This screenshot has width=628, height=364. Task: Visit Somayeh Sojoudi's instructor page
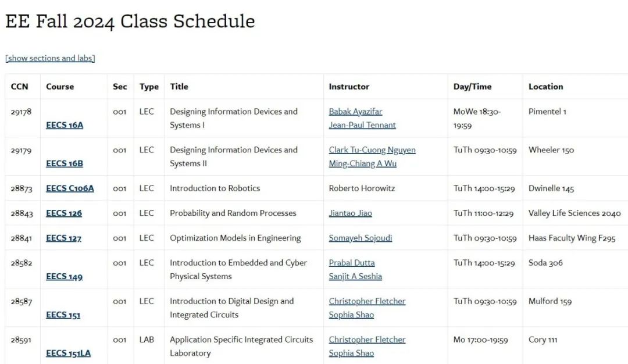pos(361,238)
